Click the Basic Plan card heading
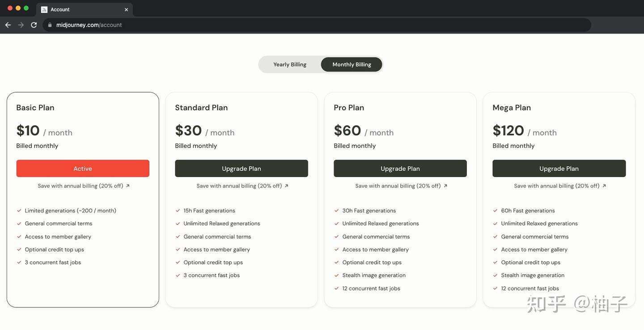 (x=35, y=108)
